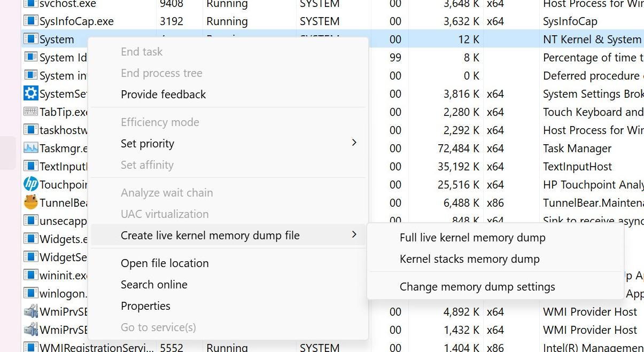Click HP Touchpoint Analytics description
This screenshot has height=352, width=644.
pos(593,184)
